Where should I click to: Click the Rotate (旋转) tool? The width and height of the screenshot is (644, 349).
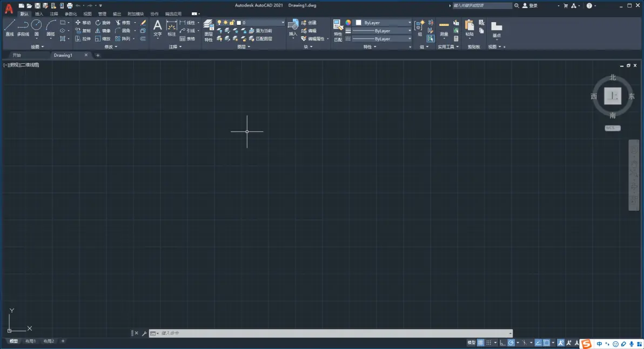pos(103,23)
